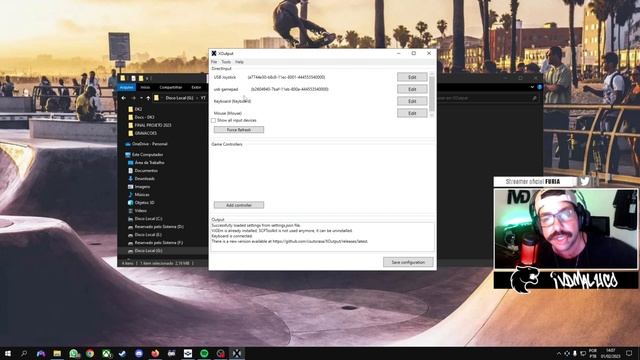Open Spotify from the taskbar
The height and width of the screenshot is (360, 640).
point(204,353)
